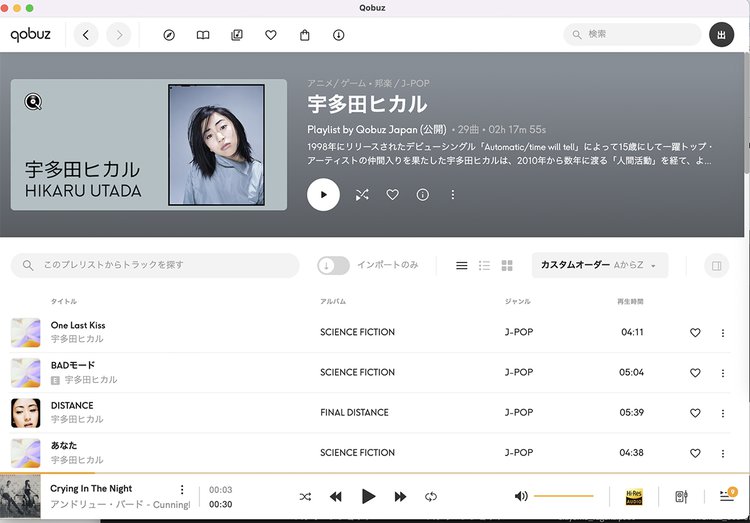Open the user account avatar button
750x523 pixels.
tap(721, 34)
